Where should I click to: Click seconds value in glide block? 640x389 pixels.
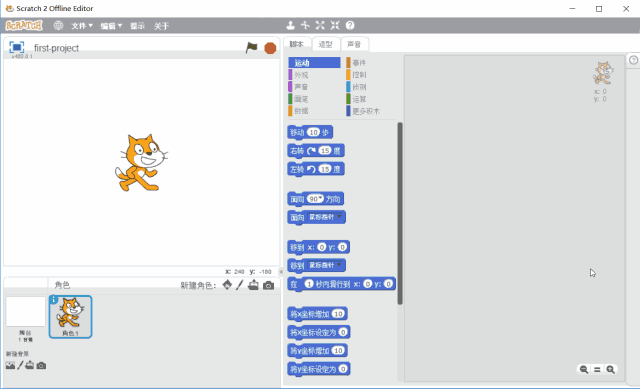pyautogui.click(x=309, y=284)
